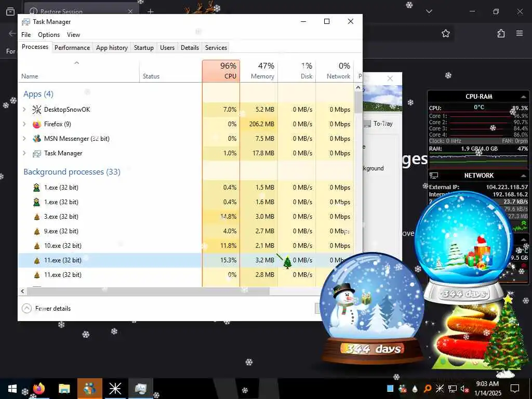Open the Windows Start menu
This screenshot has height=399, width=532.
click(12, 389)
